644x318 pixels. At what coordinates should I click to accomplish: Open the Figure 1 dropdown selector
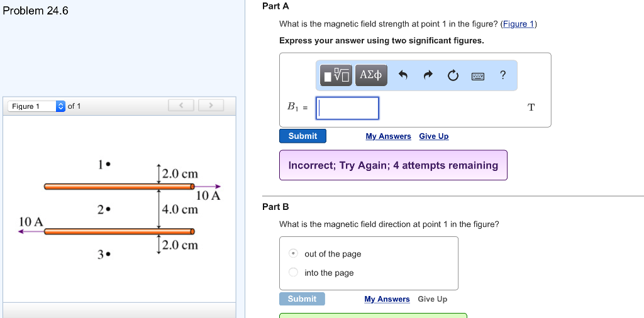click(36, 106)
